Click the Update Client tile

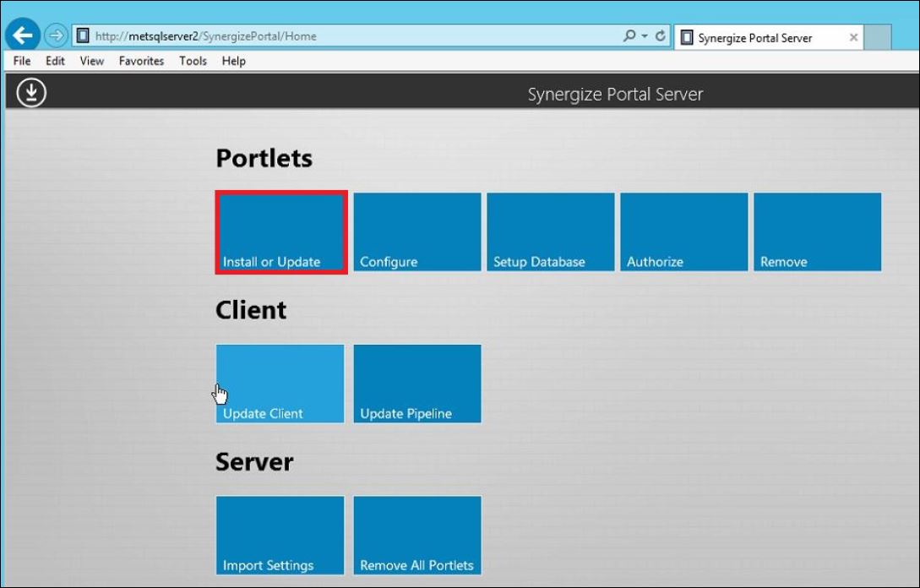(x=280, y=384)
